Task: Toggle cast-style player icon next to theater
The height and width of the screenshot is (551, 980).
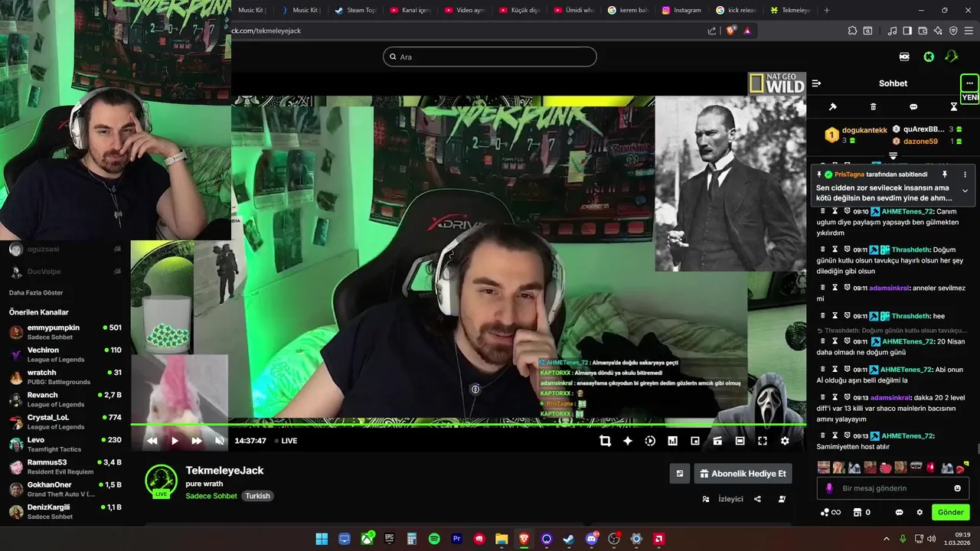Action: click(717, 441)
